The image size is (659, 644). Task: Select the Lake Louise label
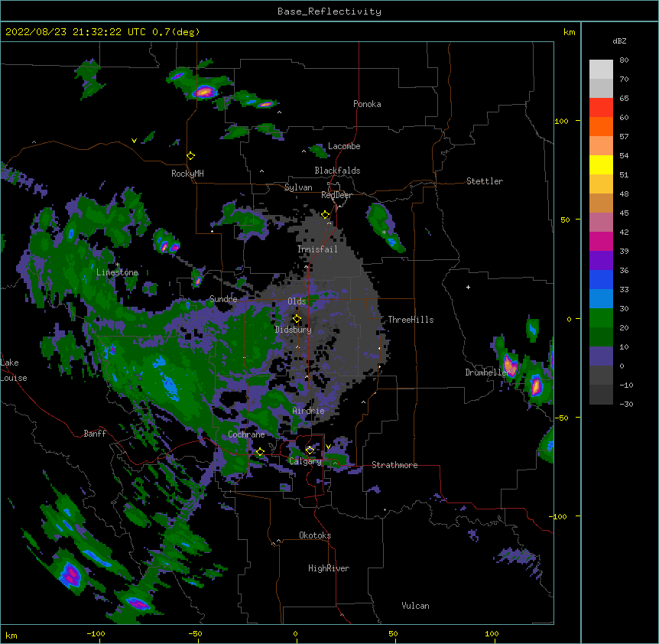point(14,370)
